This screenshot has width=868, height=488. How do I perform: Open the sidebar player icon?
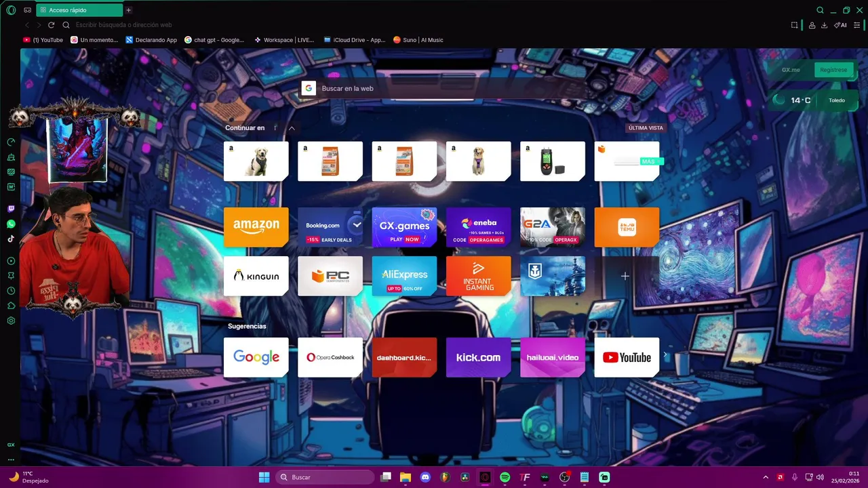pyautogui.click(x=11, y=261)
